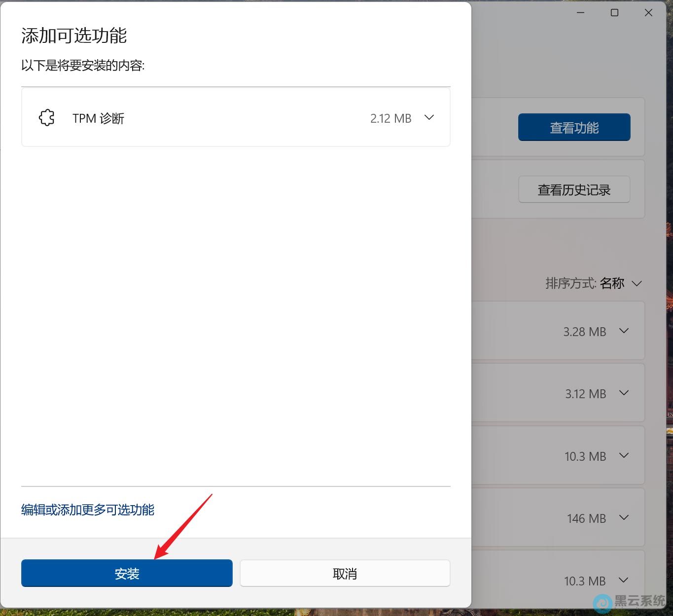
Task: Expand the 3.12 MB feature entry
Action: pyautogui.click(x=624, y=393)
